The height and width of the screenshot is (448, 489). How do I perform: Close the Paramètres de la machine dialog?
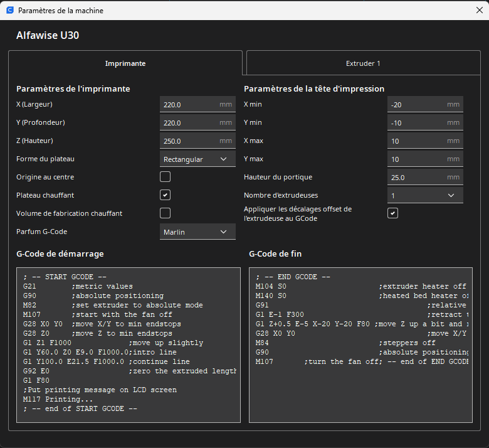480,10
